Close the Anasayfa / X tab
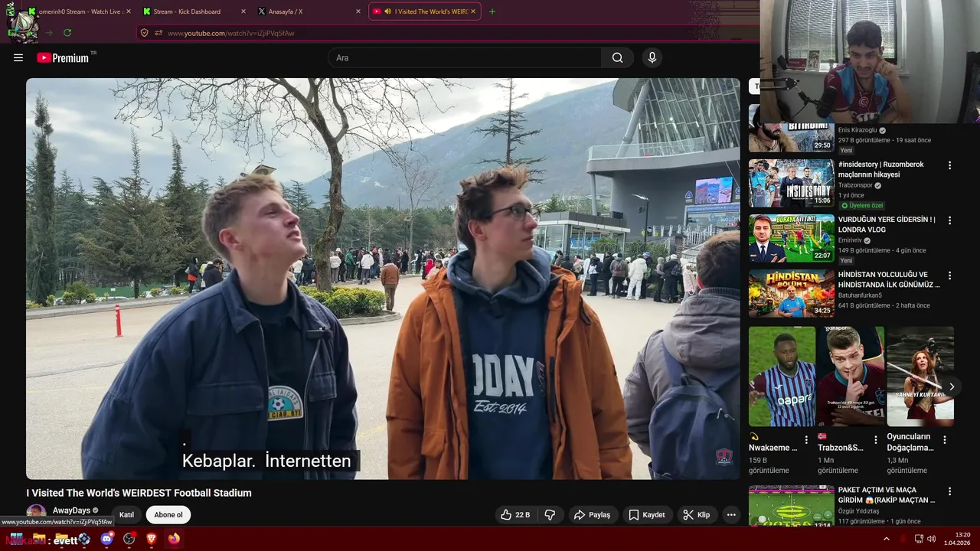This screenshot has width=980, height=551. [358, 11]
